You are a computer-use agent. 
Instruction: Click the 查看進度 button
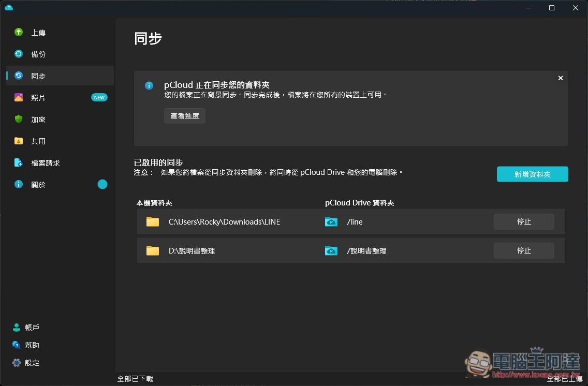click(184, 116)
